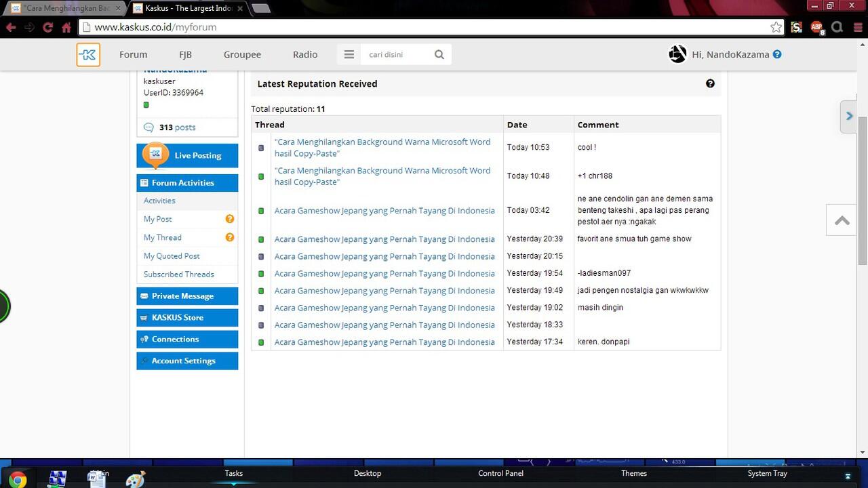
Task: Reload the page with the refresh icon
Action: 47,27
